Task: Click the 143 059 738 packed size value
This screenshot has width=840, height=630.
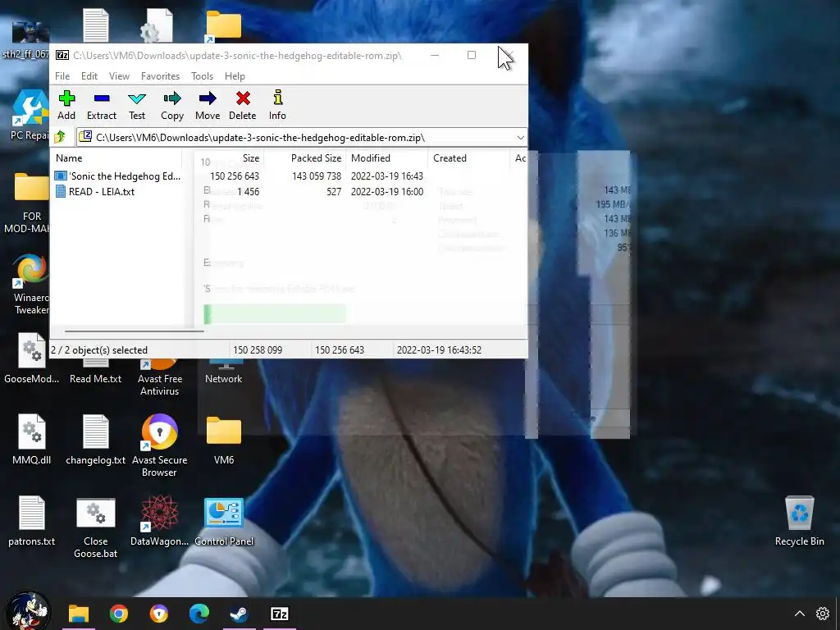Action: click(317, 176)
